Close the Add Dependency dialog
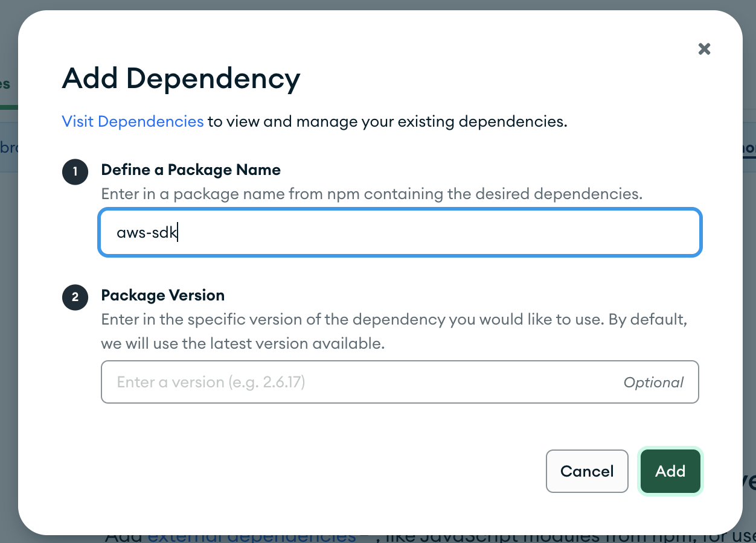 (704, 49)
